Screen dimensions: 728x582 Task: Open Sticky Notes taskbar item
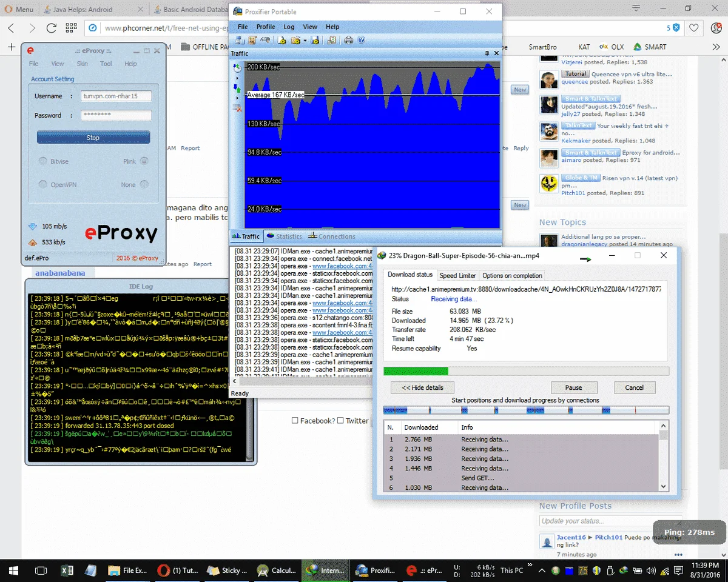225,570
